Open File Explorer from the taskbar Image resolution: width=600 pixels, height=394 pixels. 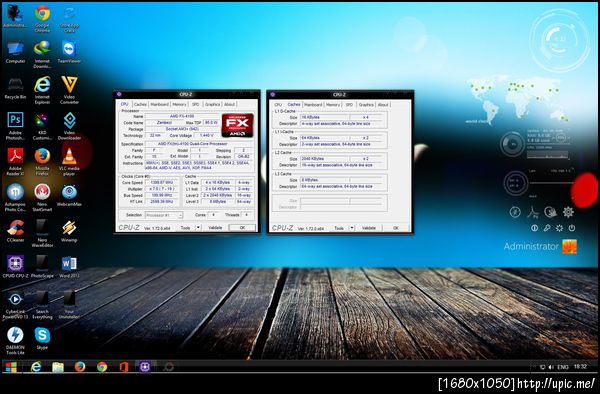point(58,367)
